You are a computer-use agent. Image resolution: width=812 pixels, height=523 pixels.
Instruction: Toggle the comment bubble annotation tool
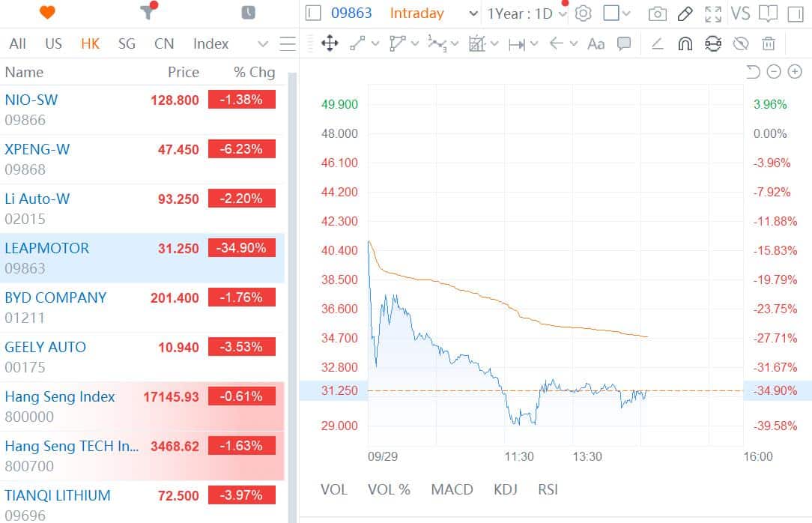pyautogui.click(x=624, y=44)
